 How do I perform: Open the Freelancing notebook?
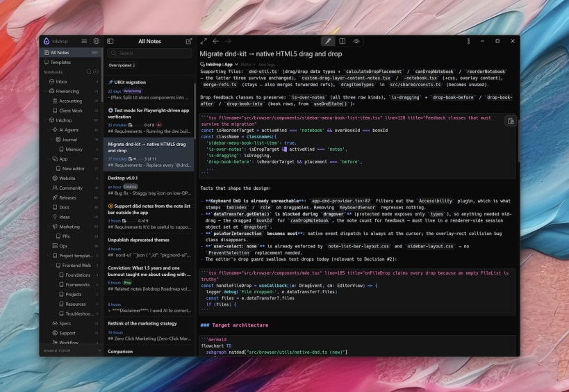point(71,92)
